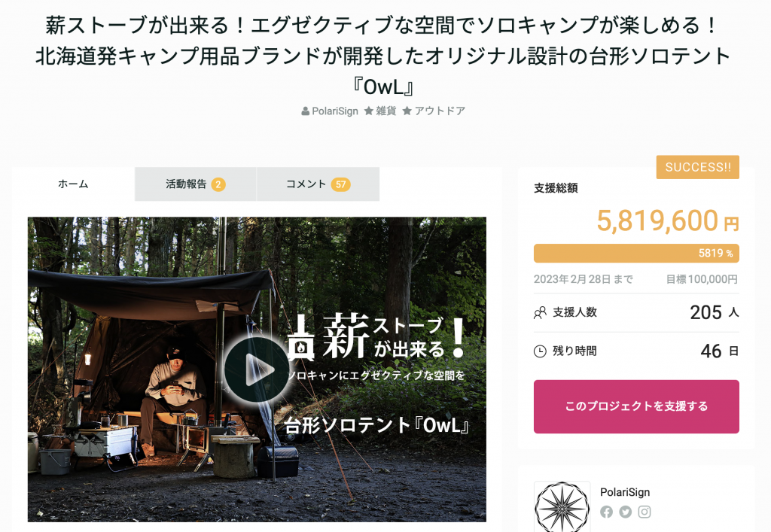Play the OwL tent video
This screenshot has width=771, height=532.
point(256,369)
